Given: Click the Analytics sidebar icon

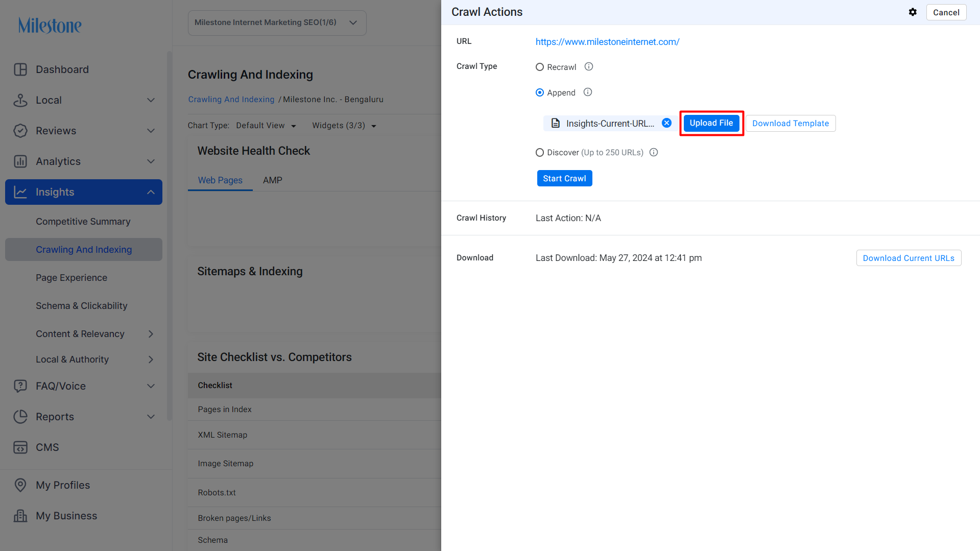Looking at the screenshot, I should [20, 161].
